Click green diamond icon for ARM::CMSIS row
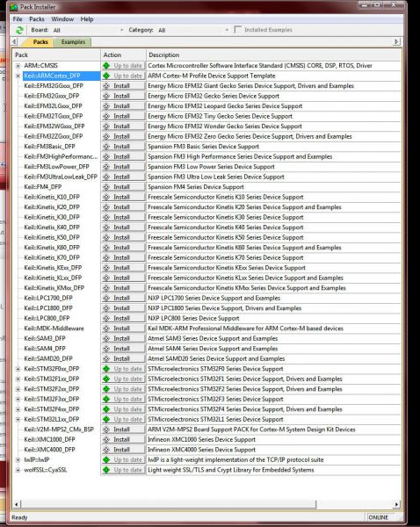420x527 pixels. [x=106, y=66]
